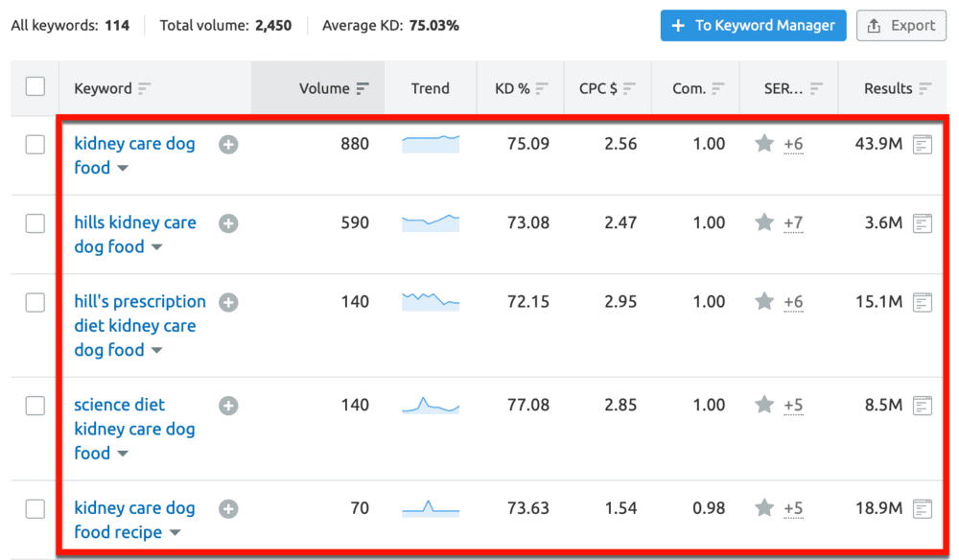The image size is (959, 560).
Task: Show +6 SERP features for 880 volume row
Action: (793, 144)
